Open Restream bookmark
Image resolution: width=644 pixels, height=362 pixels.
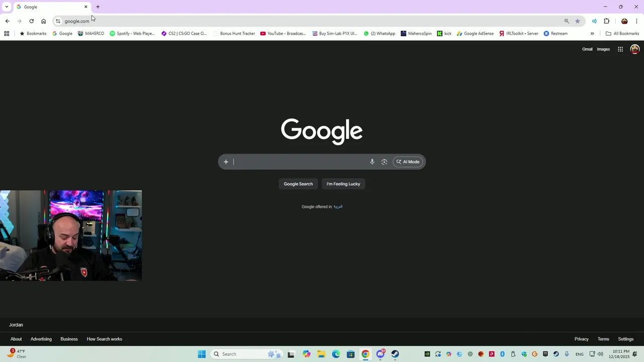tap(555, 34)
